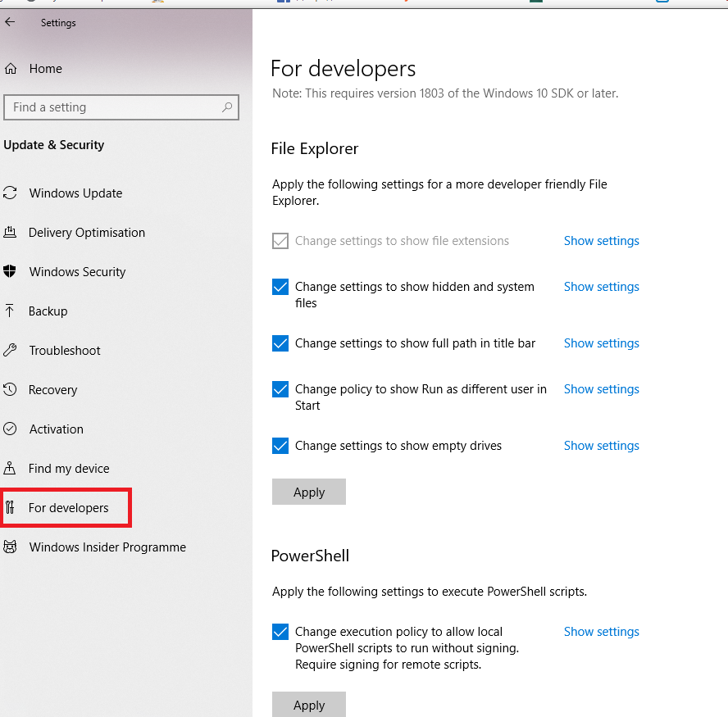Viewport: 728px width, 717px height.
Task: Toggle the show file extensions checkbox
Action: pyautogui.click(x=280, y=241)
